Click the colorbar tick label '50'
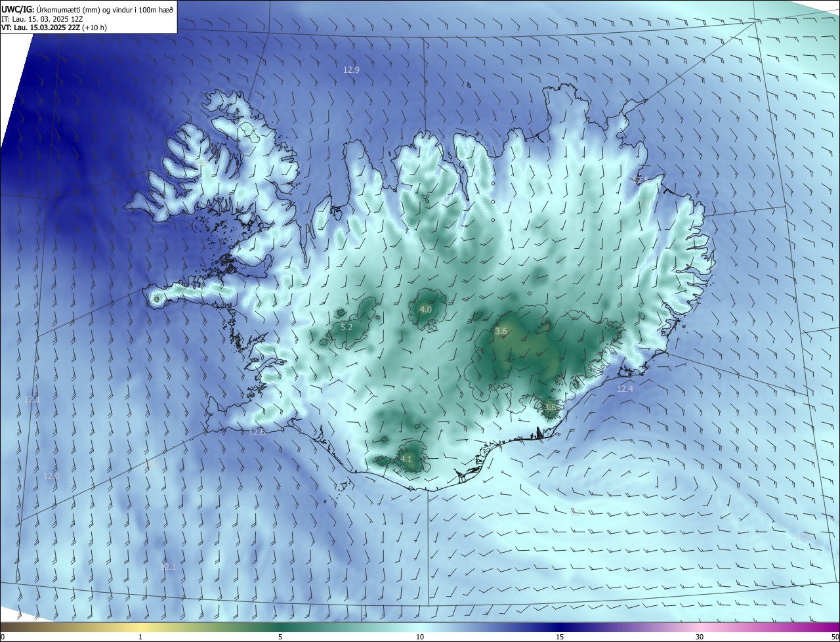Viewport: 840px width, 642px height. point(835,637)
